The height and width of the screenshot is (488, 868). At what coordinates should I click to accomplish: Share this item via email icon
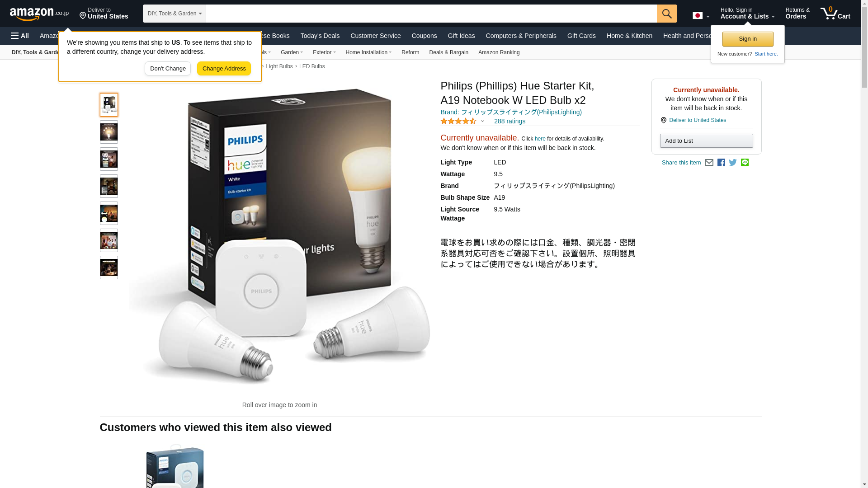pyautogui.click(x=709, y=163)
